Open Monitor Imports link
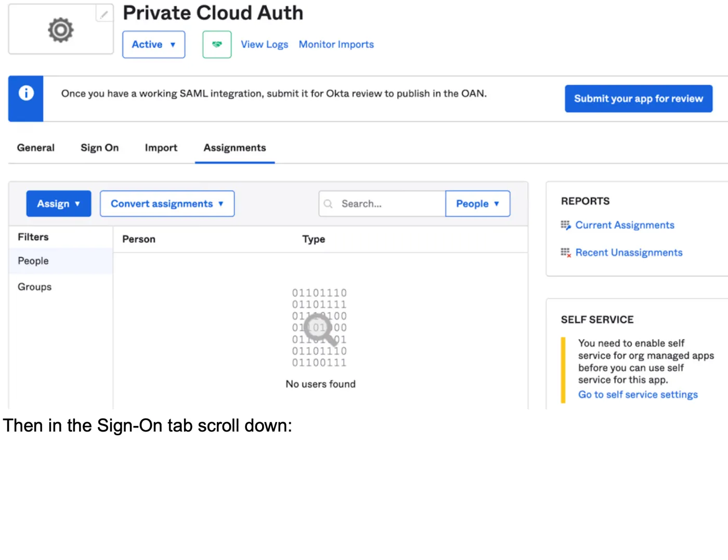The width and height of the screenshot is (728, 560). tap(336, 45)
